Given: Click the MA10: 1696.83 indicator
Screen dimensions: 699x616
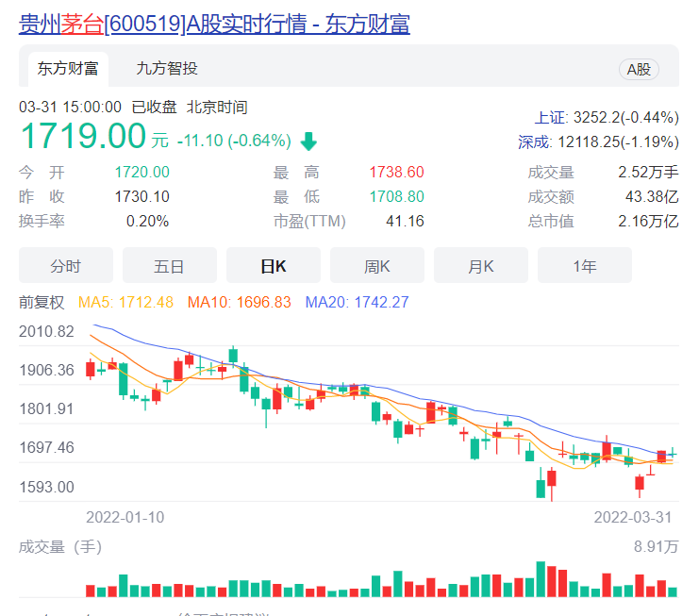Looking at the screenshot, I should click(239, 302).
